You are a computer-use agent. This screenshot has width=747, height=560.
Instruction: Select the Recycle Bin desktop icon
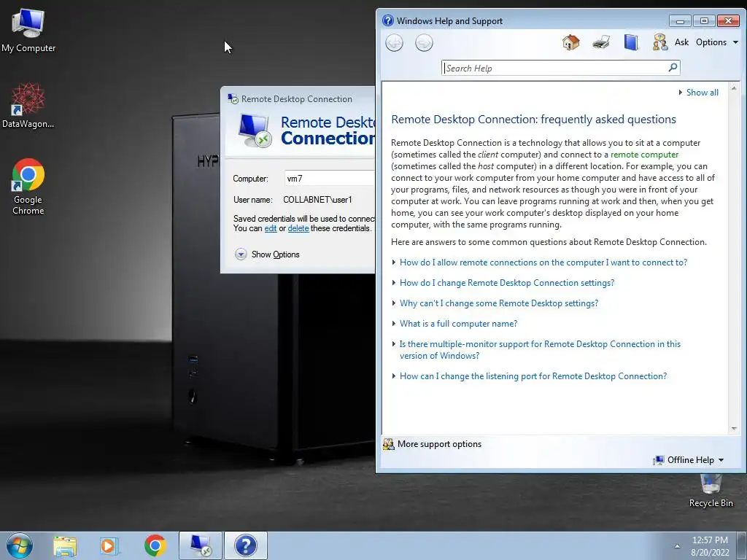pos(711,491)
